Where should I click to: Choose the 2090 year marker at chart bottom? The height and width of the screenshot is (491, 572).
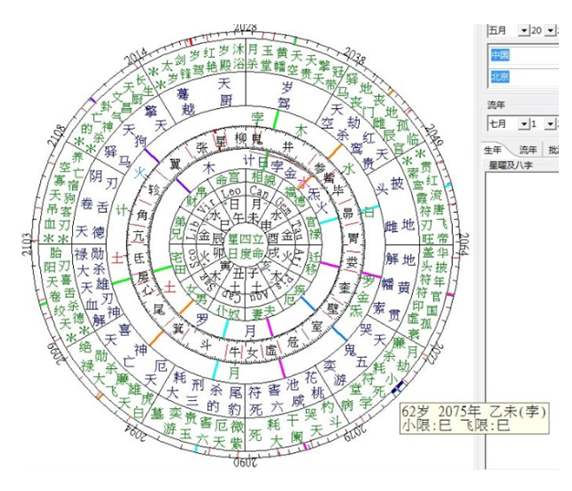245,463
